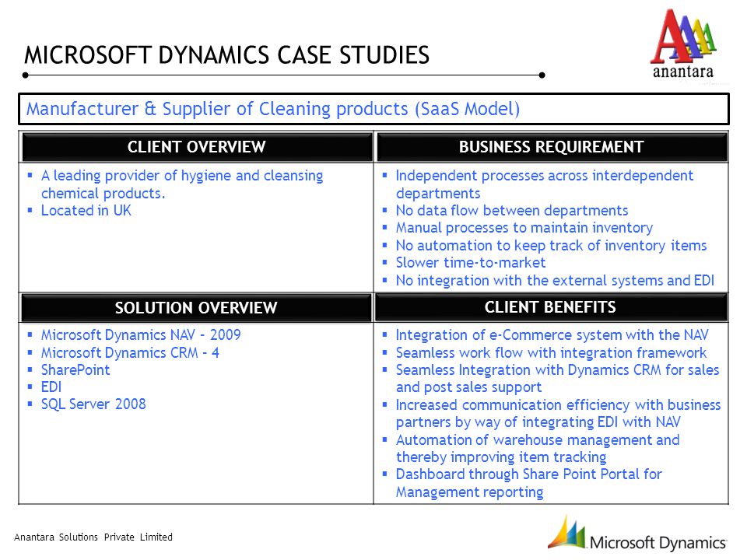Click 'A leading provider of hygiene and cleansing' line
Screen dimensions: 747x560
point(182,176)
